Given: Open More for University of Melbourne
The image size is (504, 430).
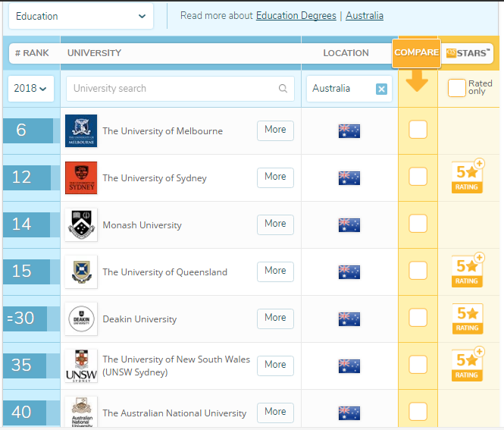Looking at the screenshot, I should point(275,130).
